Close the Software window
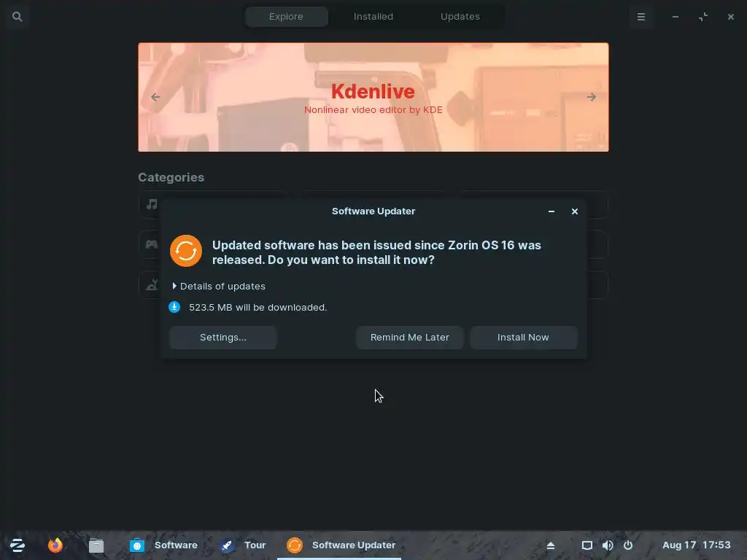 731,17
